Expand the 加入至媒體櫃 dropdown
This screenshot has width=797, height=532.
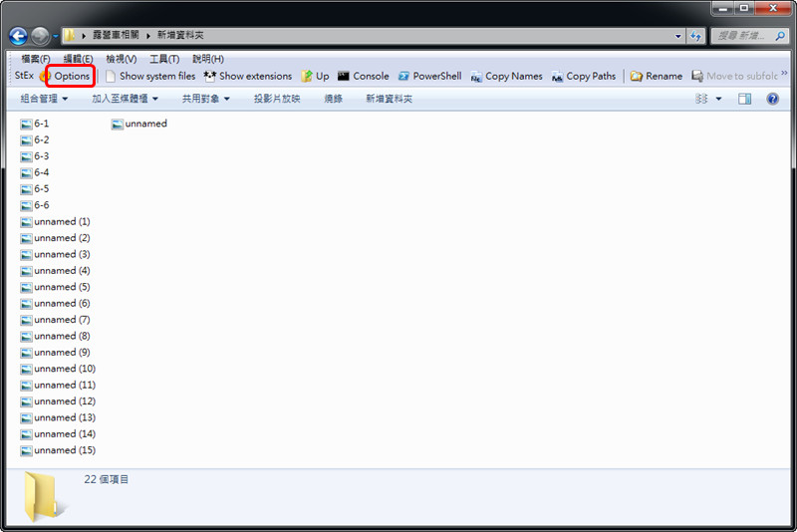click(126, 99)
